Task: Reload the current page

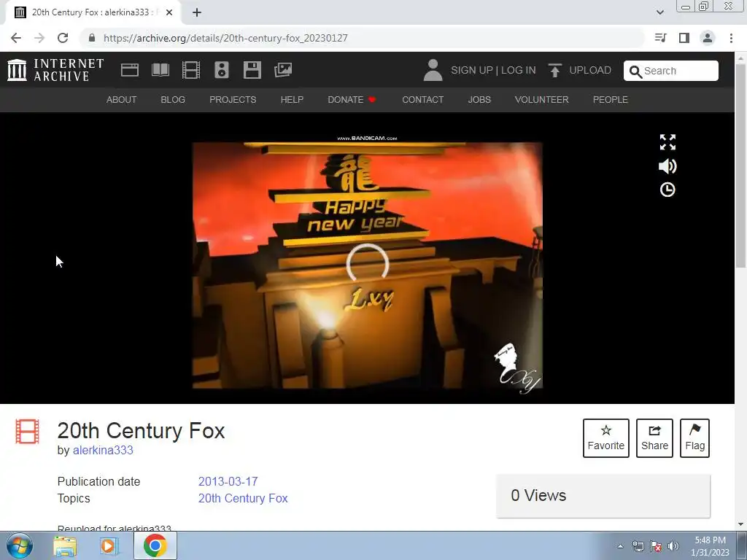Action: click(63, 38)
